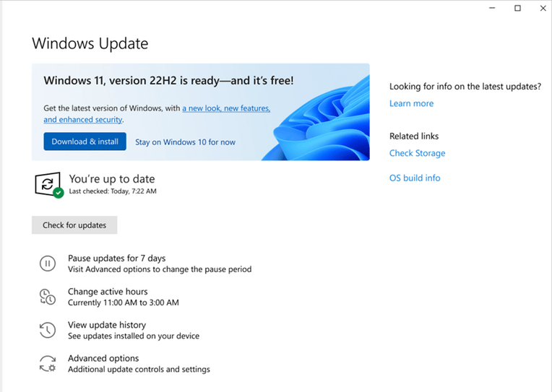Open View update history

point(107,325)
